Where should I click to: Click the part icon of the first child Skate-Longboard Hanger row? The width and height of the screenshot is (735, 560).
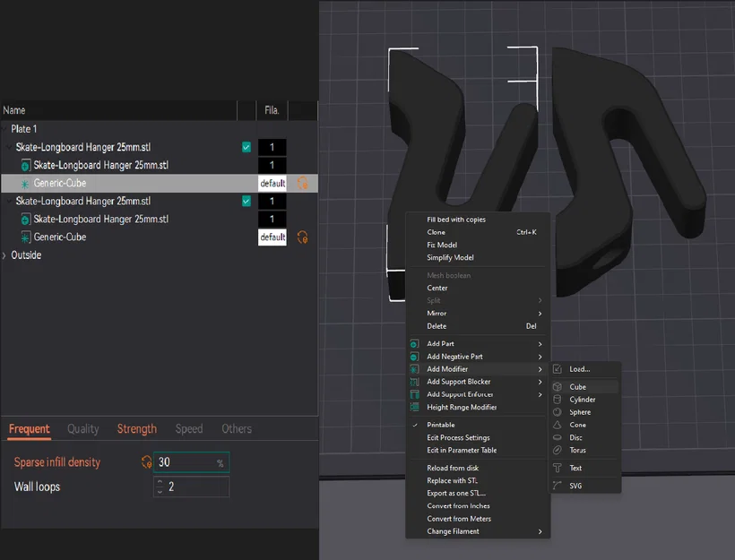[26, 166]
